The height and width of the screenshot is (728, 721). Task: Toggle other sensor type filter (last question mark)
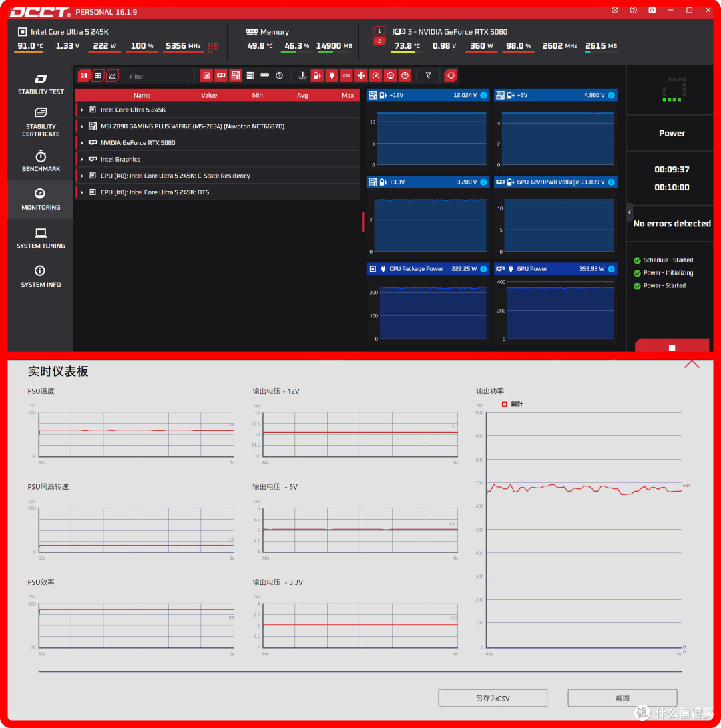(x=405, y=75)
